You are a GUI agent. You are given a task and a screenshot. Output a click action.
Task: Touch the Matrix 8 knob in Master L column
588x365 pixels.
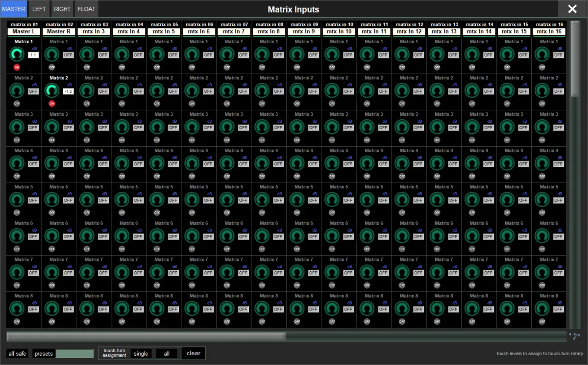pos(17,308)
